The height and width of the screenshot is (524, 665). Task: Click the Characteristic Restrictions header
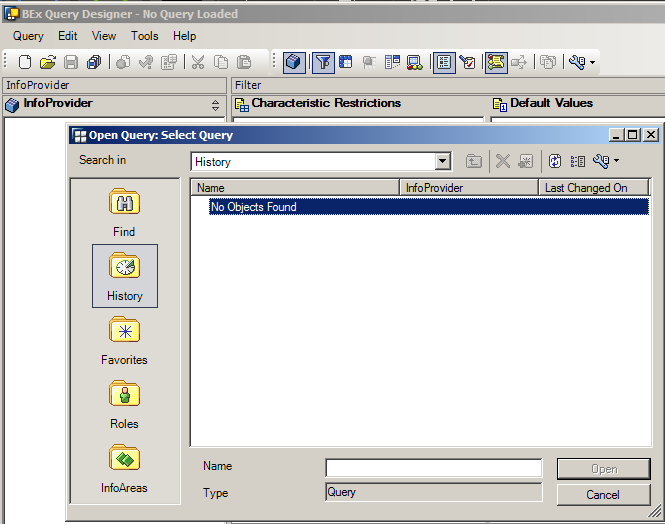[x=326, y=103]
